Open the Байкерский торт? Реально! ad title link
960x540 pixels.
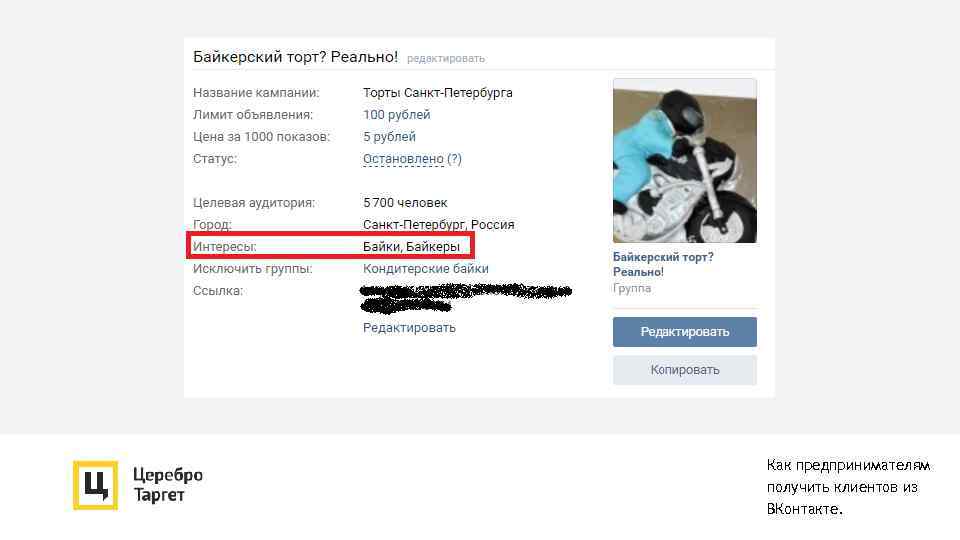[x=663, y=264]
